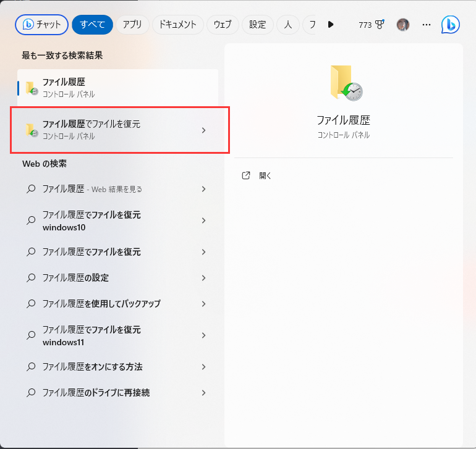This screenshot has width=476, height=449.
Task: Expand chevron for ファイル履歴の設定
Action: [x=203, y=278]
